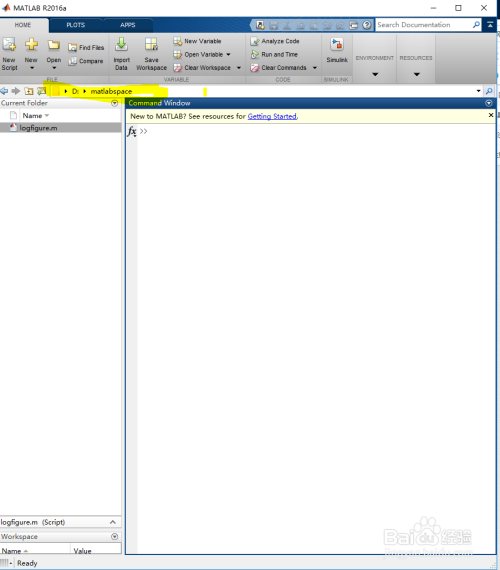500x570 pixels.
Task: Click the address bar search magnifier icon
Action: click(489, 91)
